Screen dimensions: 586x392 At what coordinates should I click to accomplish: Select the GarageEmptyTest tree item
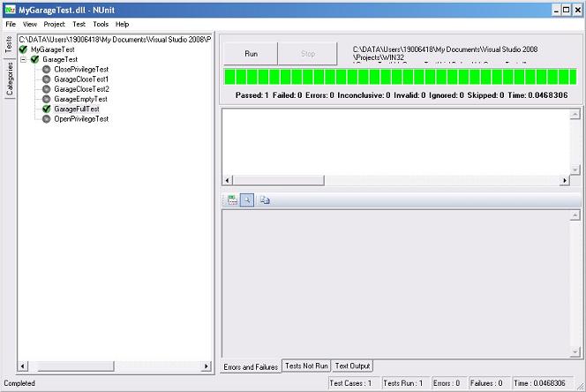coord(80,99)
